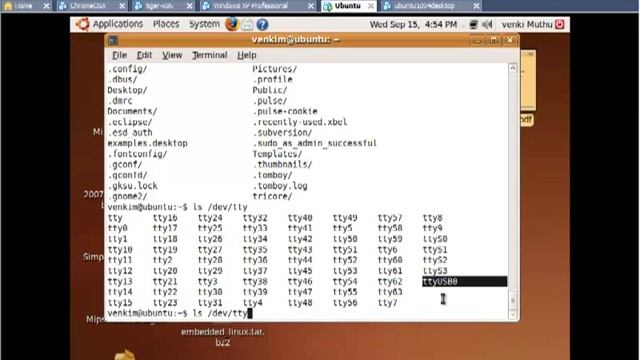Open the Ubuntu Applications menu
The height and width of the screenshot is (360, 640).
(118, 24)
